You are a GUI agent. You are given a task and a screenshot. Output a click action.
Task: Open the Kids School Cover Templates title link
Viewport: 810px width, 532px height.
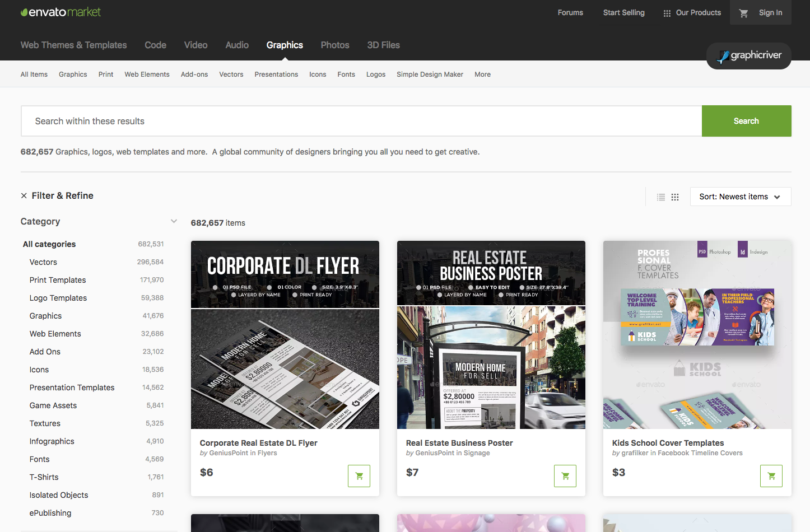point(668,443)
